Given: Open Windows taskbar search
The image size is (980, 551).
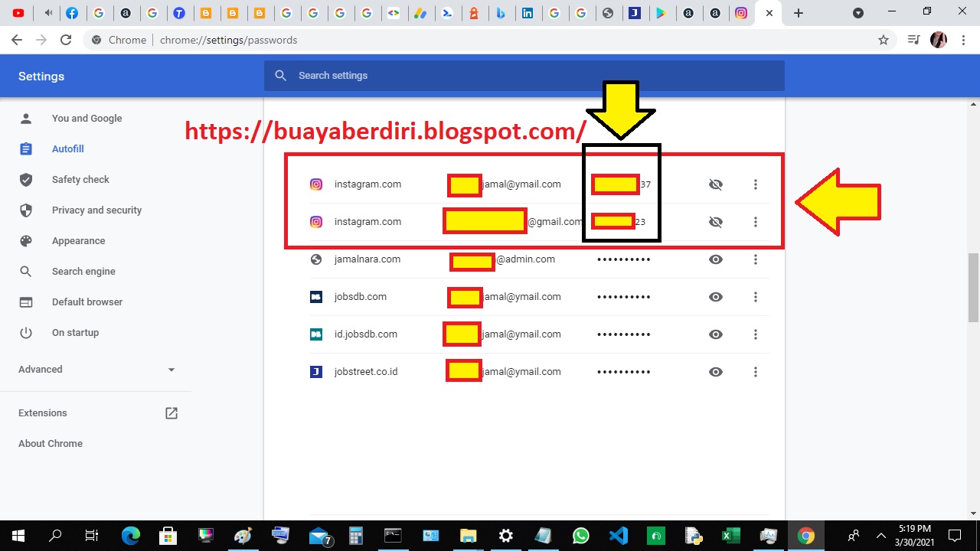Looking at the screenshot, I should 55,536.
